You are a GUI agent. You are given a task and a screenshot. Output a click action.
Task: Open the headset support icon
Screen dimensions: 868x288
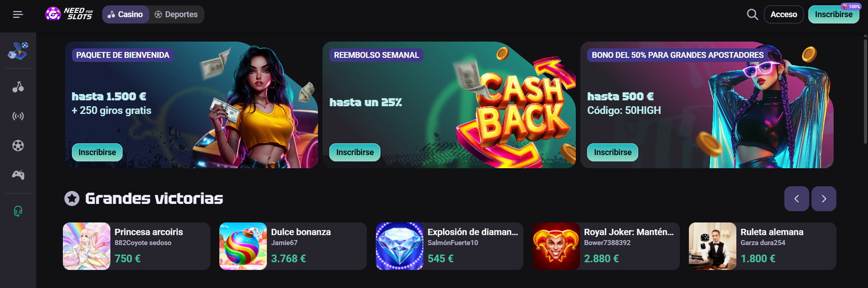tap(18, 211)
